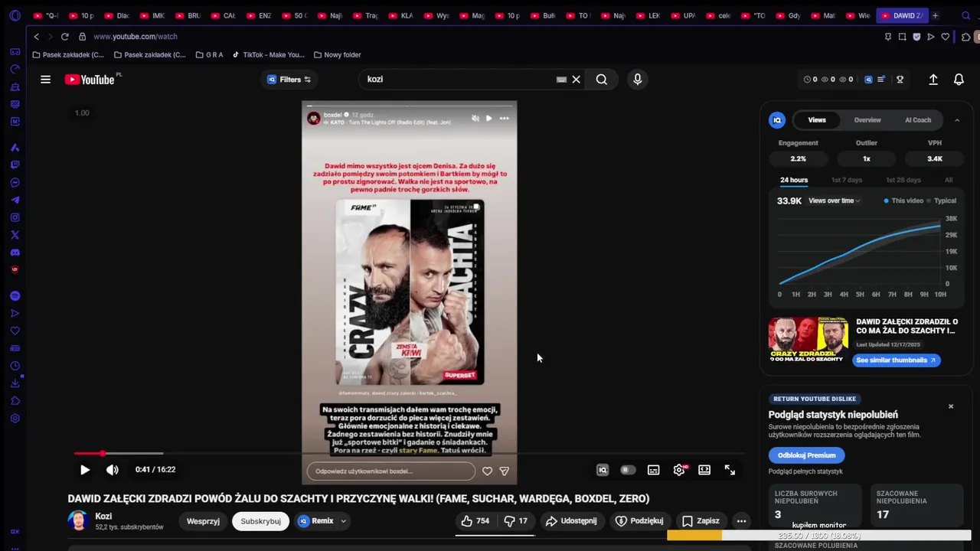Reload the page in the browser
Screen dimensions: 980x551
point(65,37)
